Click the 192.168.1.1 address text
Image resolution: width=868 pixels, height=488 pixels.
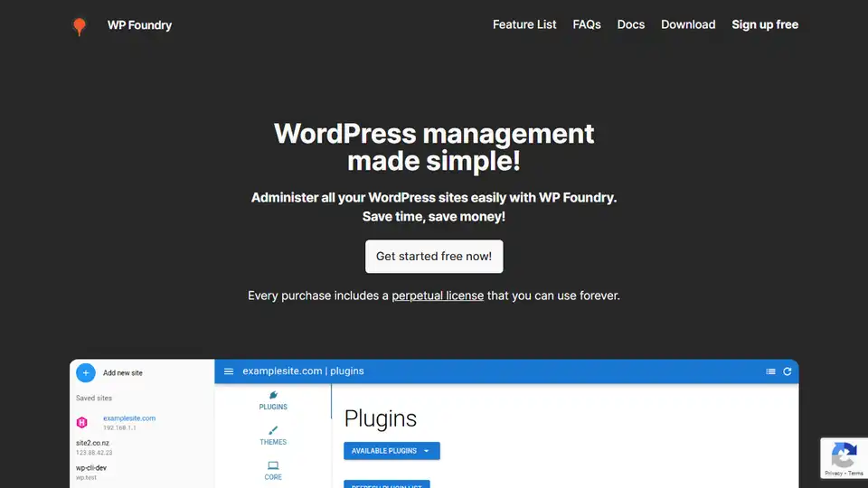(119, 427)
